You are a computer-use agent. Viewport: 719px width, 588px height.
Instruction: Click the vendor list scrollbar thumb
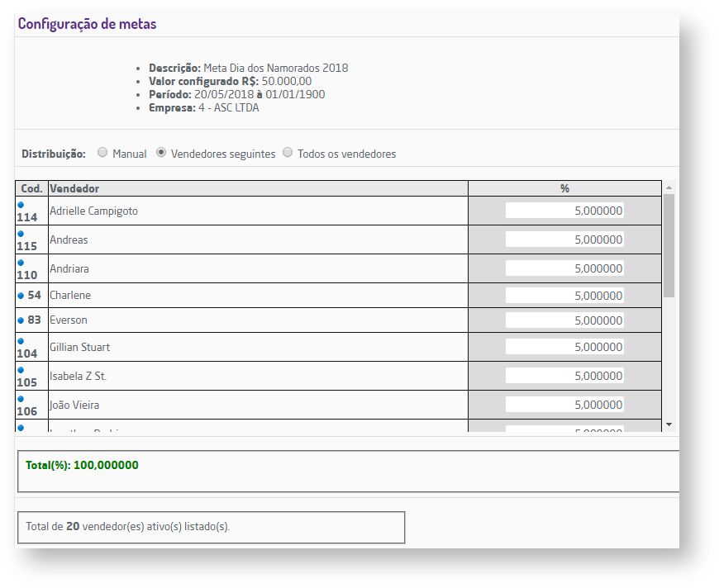click(x=669, y=245)
